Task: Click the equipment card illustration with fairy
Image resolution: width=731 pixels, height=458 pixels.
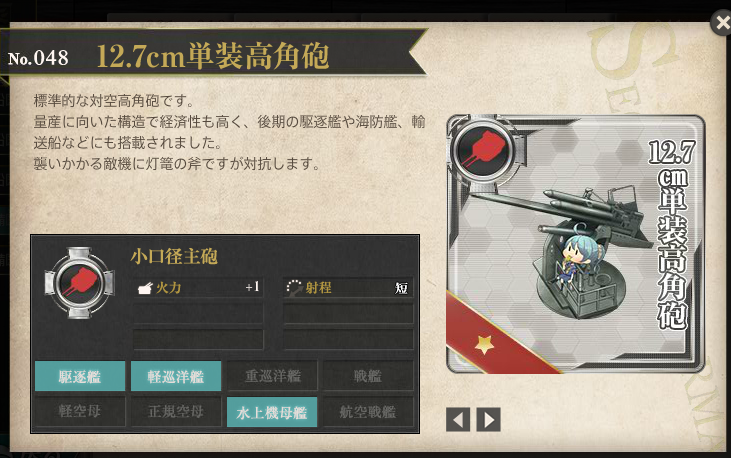Action: coord(575,244)
